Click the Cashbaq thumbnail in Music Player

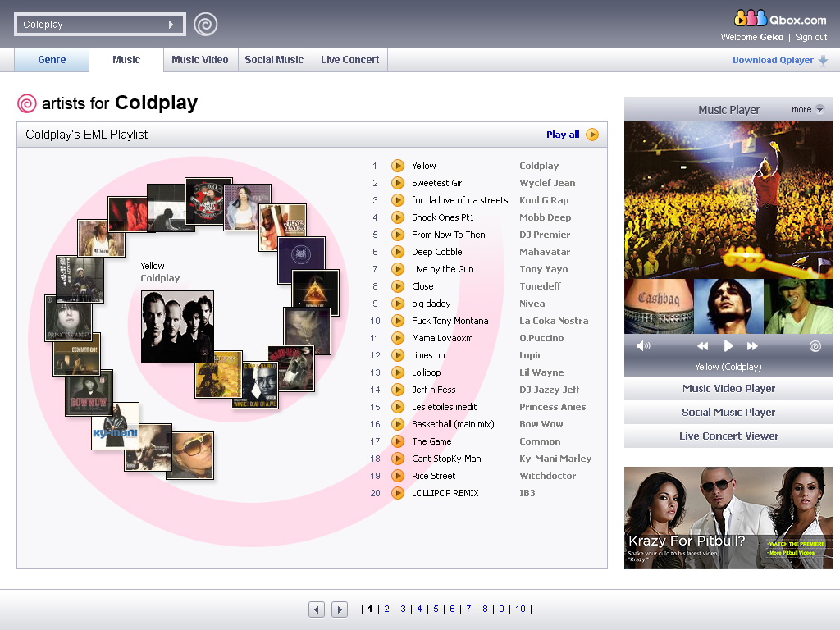[659, 307]
